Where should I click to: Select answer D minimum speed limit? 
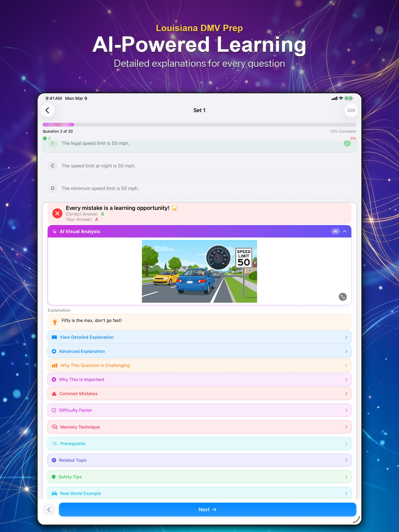199,188
